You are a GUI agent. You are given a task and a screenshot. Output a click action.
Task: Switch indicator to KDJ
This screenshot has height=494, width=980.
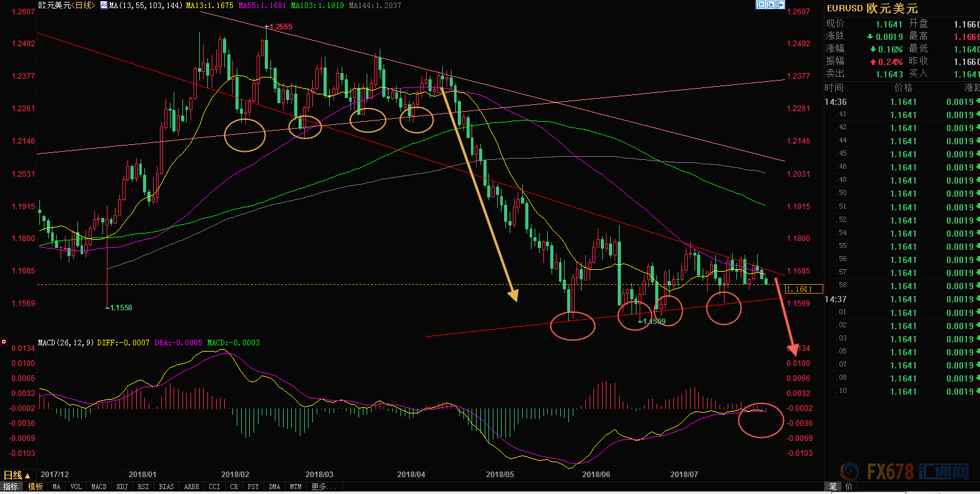(x=122, y=487)
